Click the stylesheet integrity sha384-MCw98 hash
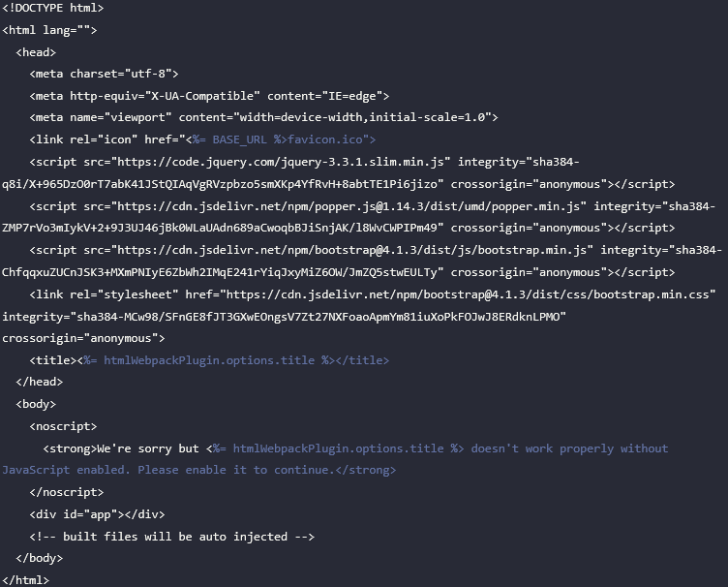Image resolution: width=728 pixels, height=587 pixels. (x=318, y=317)
